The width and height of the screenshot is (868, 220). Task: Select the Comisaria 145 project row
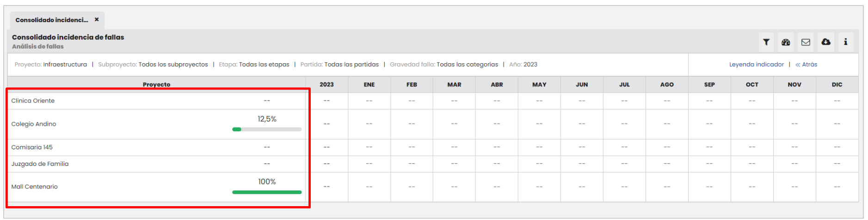point(32,147)
